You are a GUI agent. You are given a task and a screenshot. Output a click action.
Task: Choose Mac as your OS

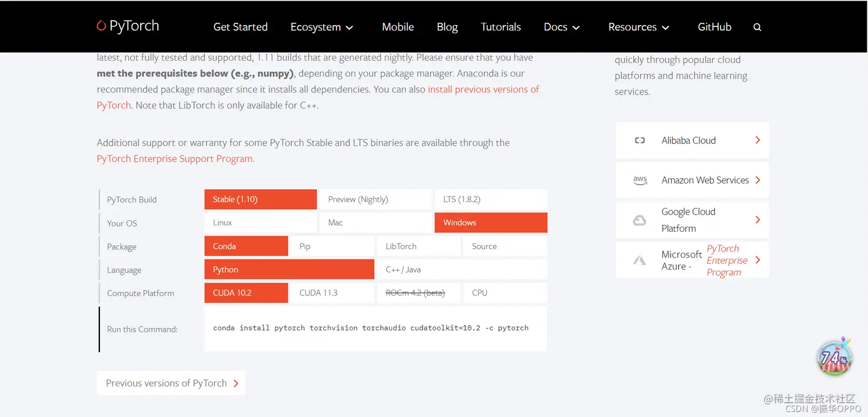[x=375, y=223]
